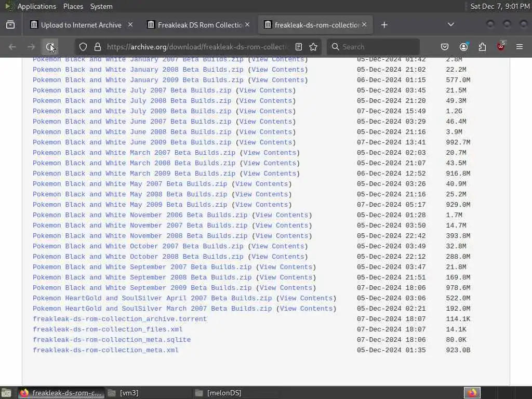Switch to Upload to Internet Archive tab

81,25
